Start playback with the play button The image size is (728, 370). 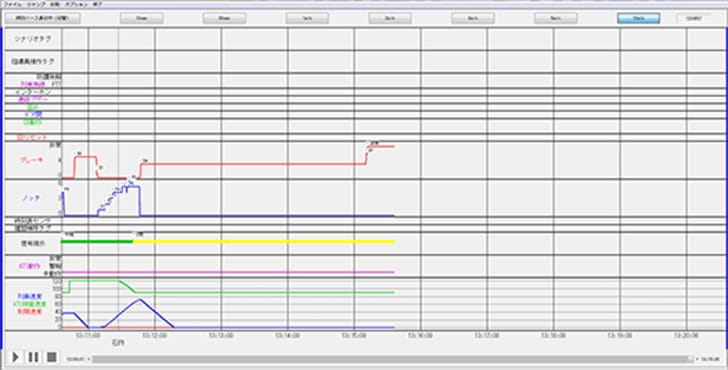pos(15,357)
